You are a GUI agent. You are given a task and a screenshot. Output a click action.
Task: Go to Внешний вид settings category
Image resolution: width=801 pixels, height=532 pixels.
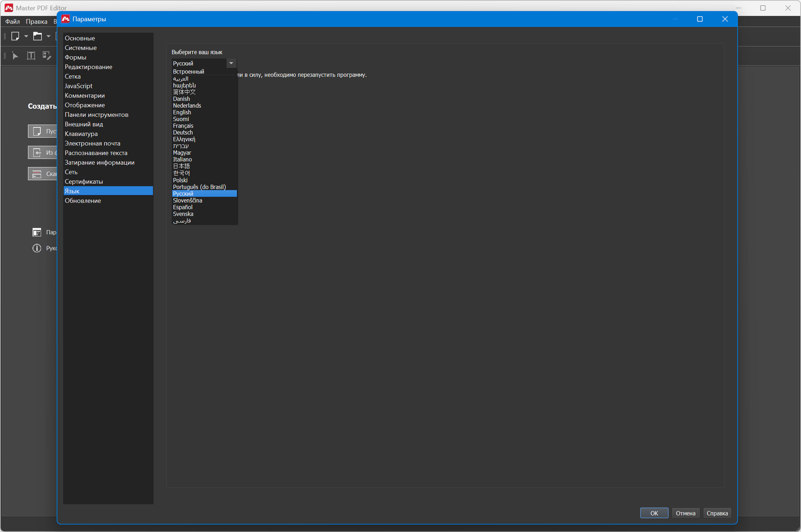pos(84,124)
